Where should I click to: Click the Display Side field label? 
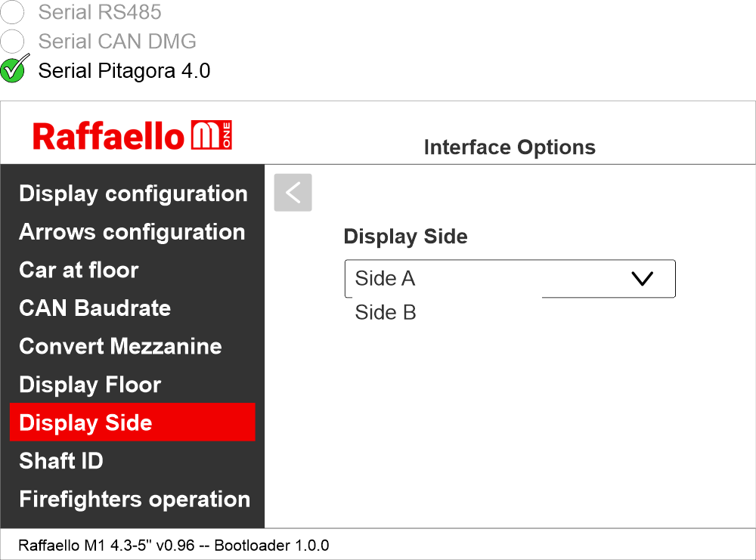tap(405, 237)
